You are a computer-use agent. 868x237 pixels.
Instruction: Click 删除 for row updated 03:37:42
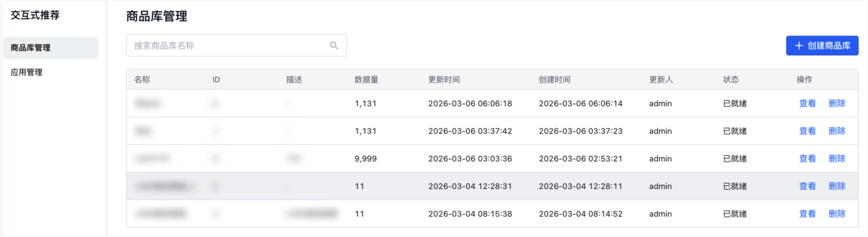837,131
